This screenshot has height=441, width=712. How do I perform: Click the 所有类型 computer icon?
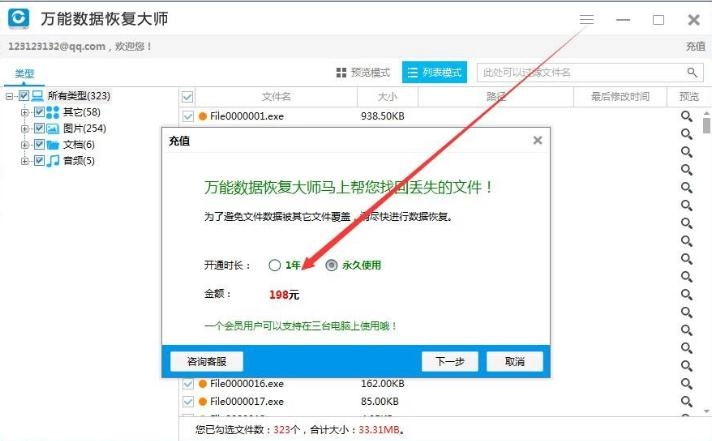pyautogui.click(x=37, y=96)
